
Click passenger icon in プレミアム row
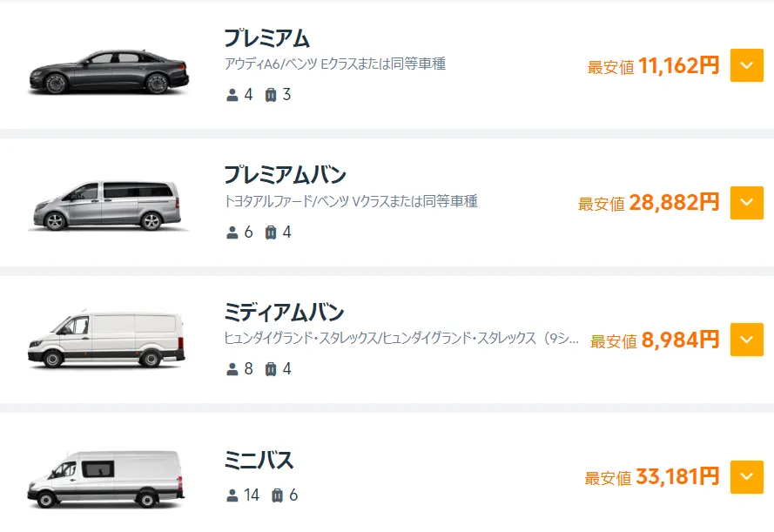[x=232, y=95]
